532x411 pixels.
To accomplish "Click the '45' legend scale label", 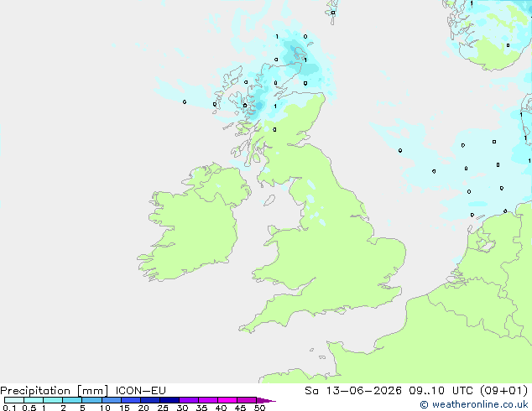I will click(240, 408).
